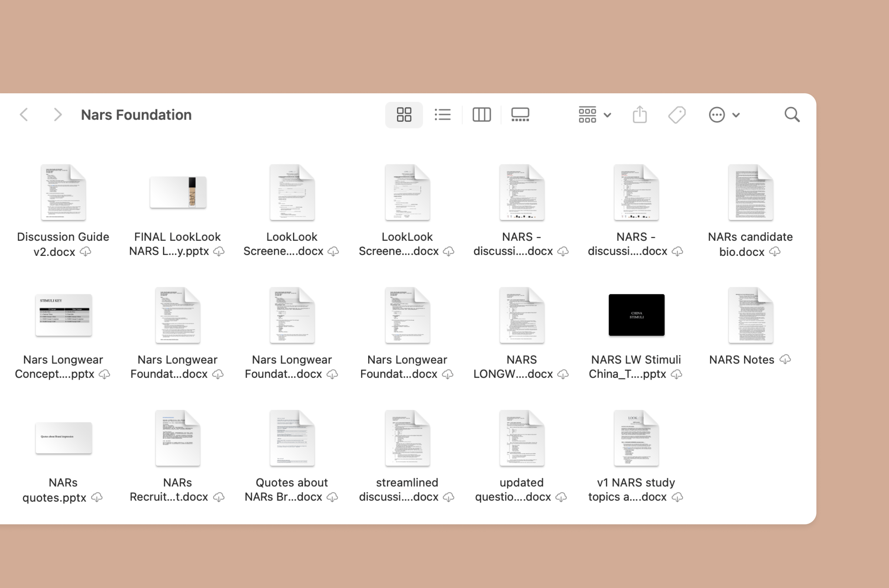Switch to list view
Image resolution: width=889 pixels, height=588 pixels.
[443, 115]
